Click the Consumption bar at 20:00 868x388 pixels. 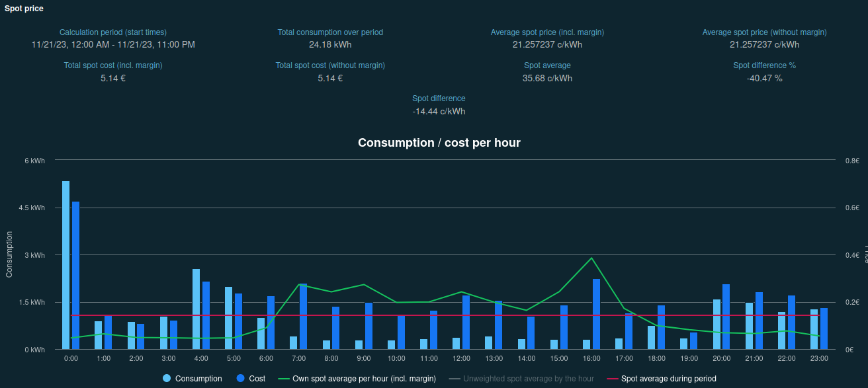pos(716,324)
